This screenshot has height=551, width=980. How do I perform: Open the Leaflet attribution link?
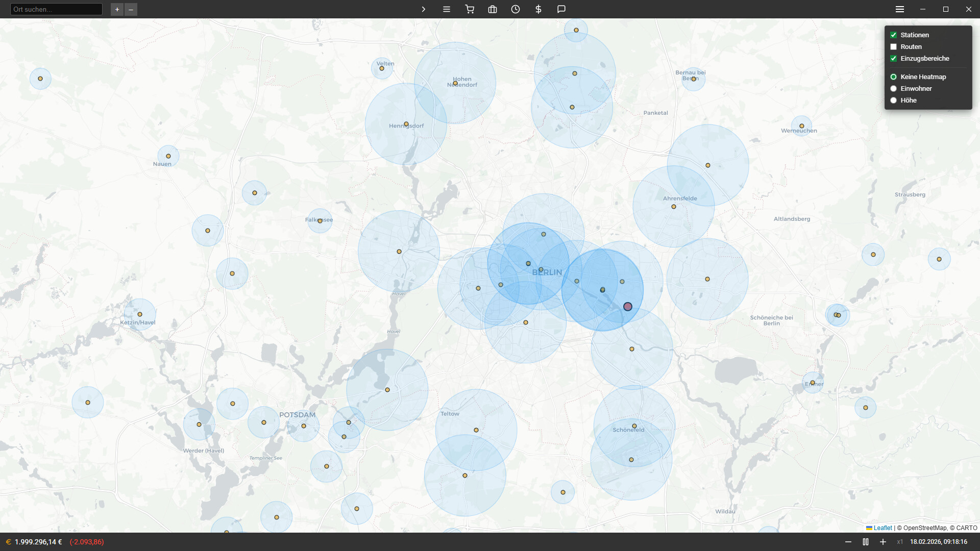(x=883, y=528)
